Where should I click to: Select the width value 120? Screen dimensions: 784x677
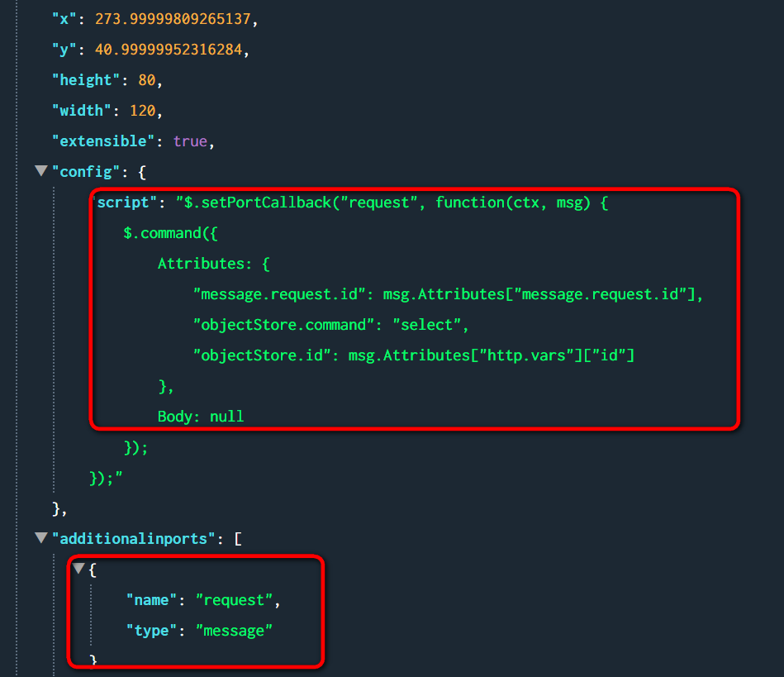pyautogui.click(x=142, y=111)
